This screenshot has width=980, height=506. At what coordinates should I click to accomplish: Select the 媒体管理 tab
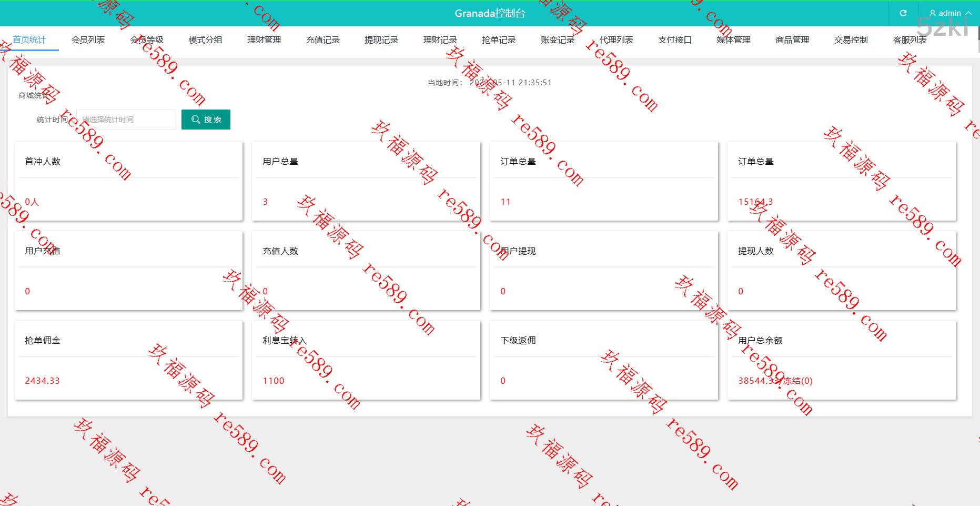(x=734, y=40)
